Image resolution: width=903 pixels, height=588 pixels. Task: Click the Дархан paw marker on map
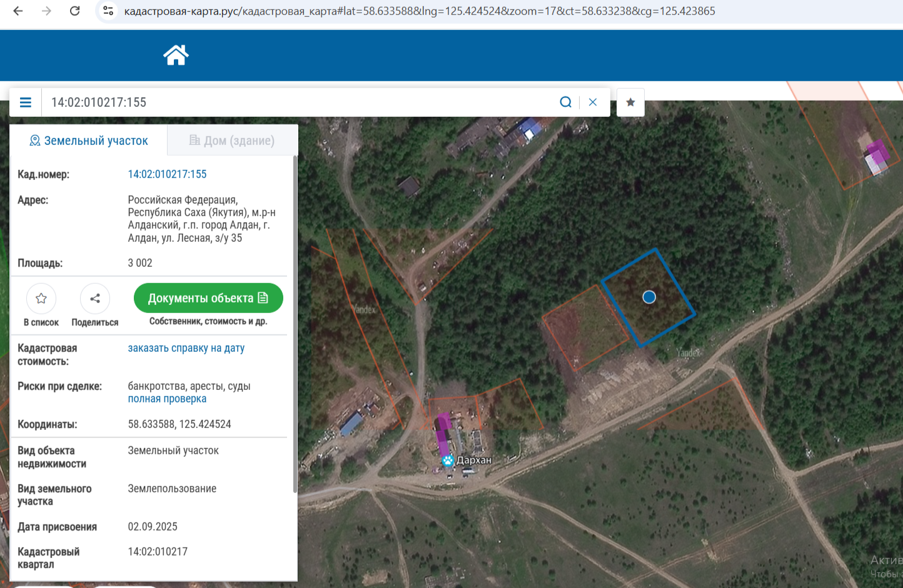tap(448, 461)
